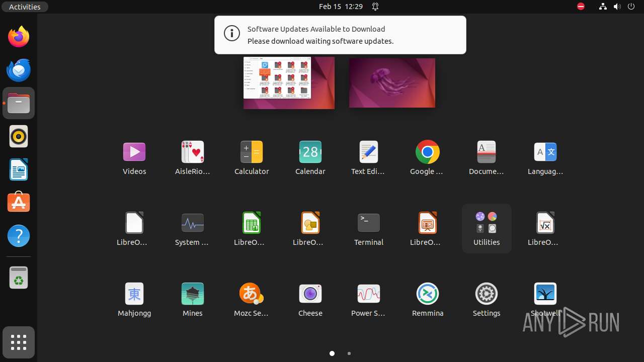This screenshot has height=362, width=644.
Task: Launch the Calendar app
Action: (x=310, y=158)
